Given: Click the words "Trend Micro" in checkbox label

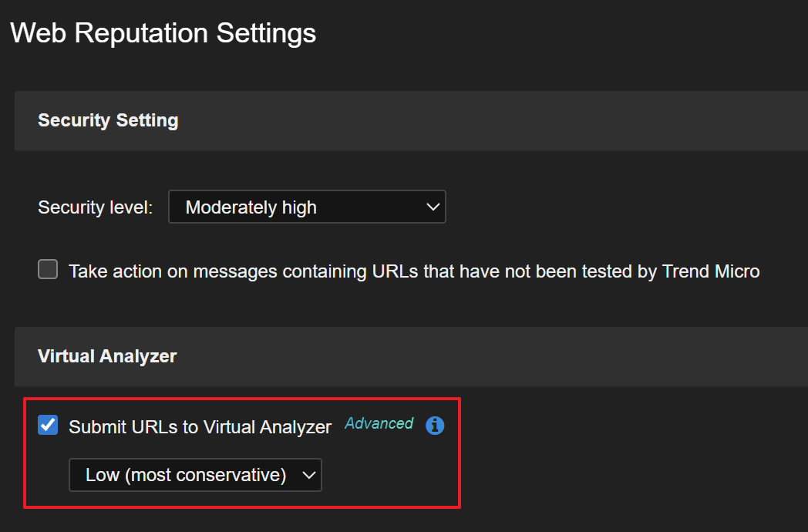Looking at the screenshot, I should [711, 271].
